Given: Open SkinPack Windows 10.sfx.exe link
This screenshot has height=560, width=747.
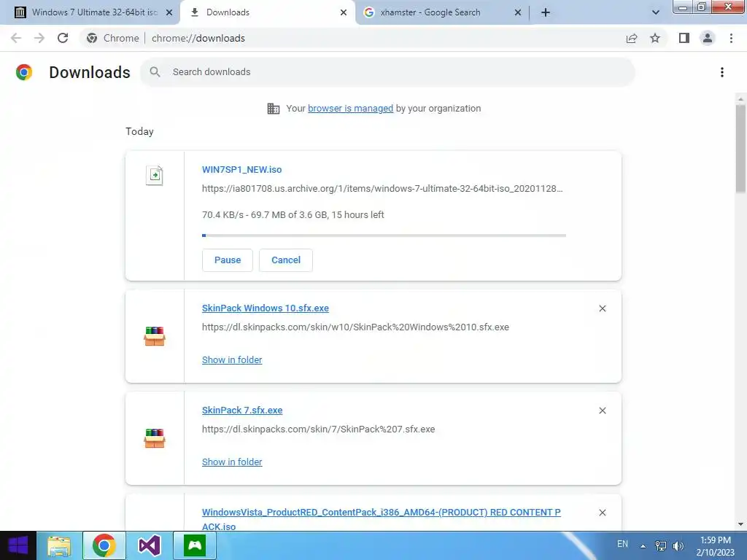Looking at the screenshot, I should click(x=266, y=308).
